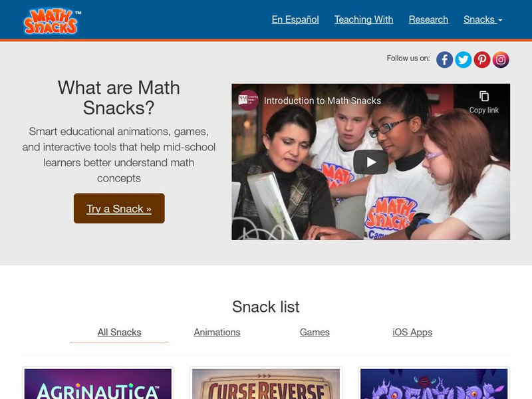Open the Agrinautica snack thumbnail
532x399 pixels.
[x=98, y=384]
